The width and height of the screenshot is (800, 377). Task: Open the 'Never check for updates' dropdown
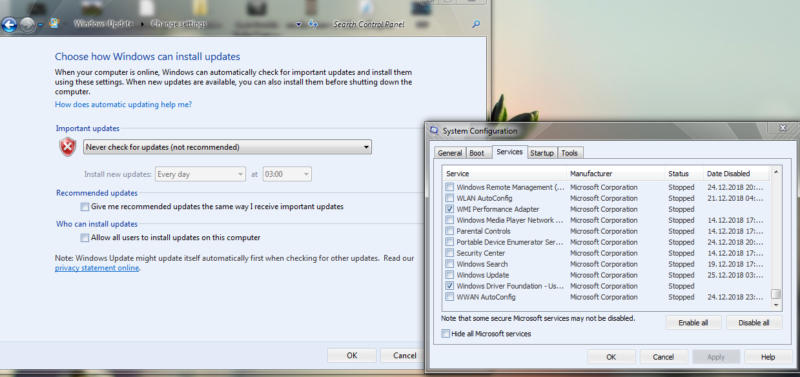(x=227, y=147)
